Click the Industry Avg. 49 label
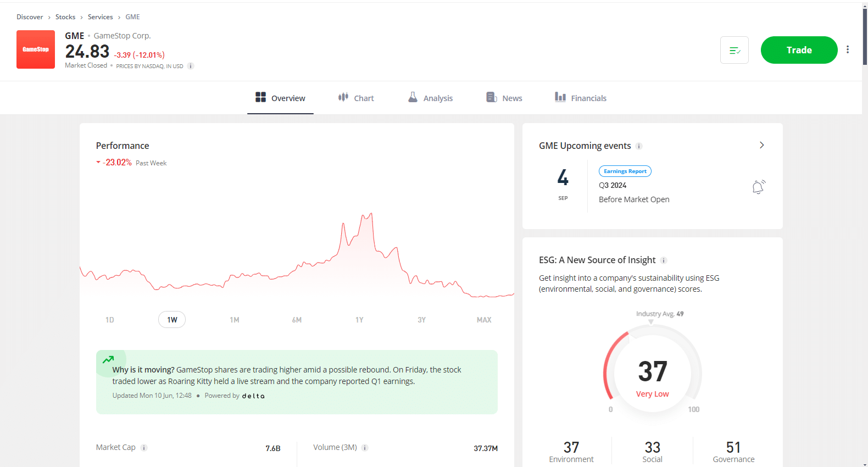The image size is (868, 467). pyautogui.click(x=660, y=314)
